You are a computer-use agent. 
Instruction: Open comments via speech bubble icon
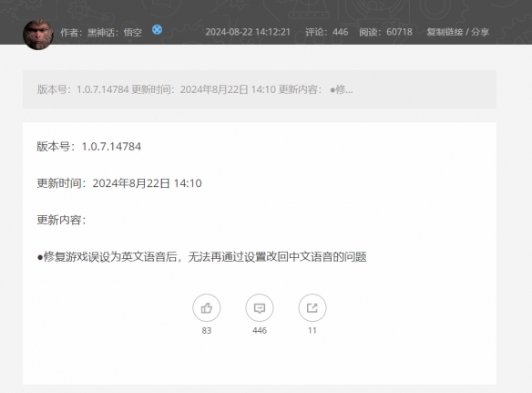260,307
